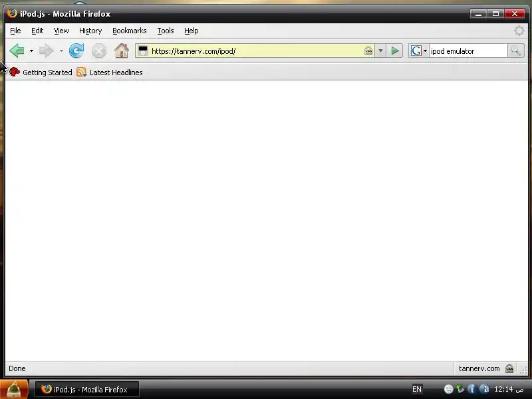Open the Google search engine selector
532x399 pixels.
[419, 51]
